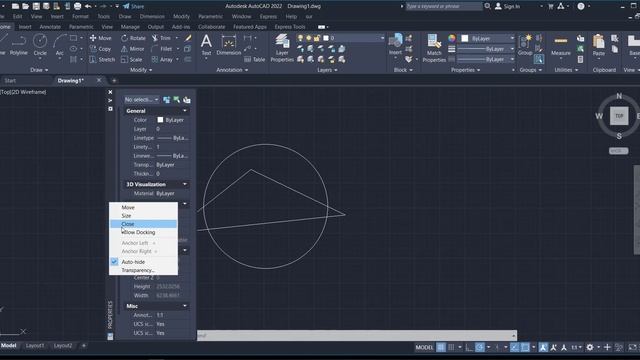Image resolution: width=640 pixels, height=360 pixels.
Task: Activate the Scale command
Action: [x=132, y=59]
